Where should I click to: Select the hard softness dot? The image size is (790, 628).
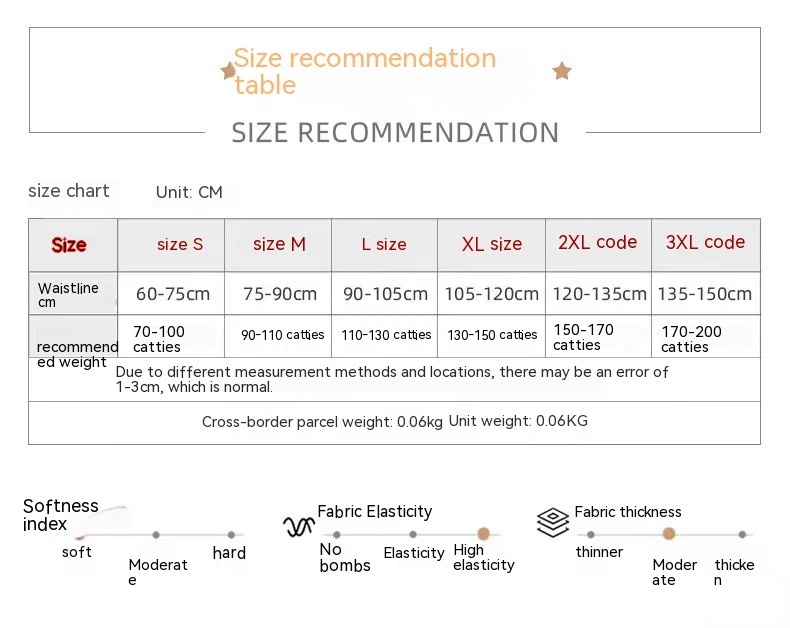coord(231,535)
